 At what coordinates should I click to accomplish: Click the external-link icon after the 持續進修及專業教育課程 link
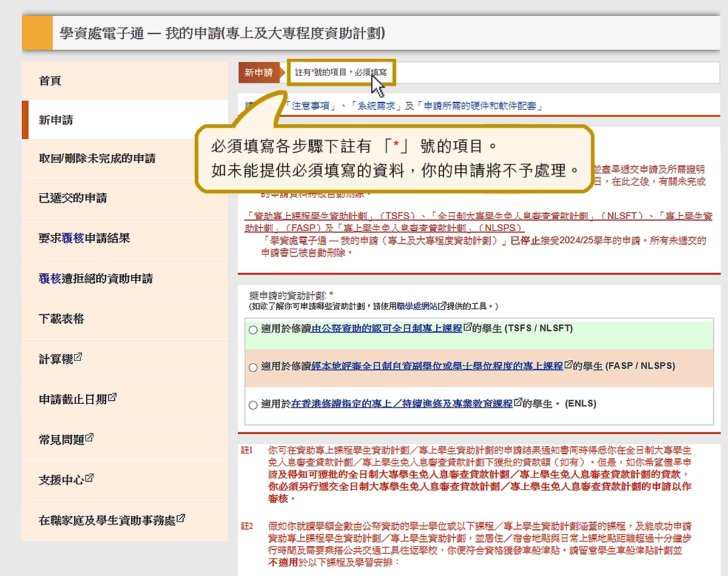coord(517,403)
